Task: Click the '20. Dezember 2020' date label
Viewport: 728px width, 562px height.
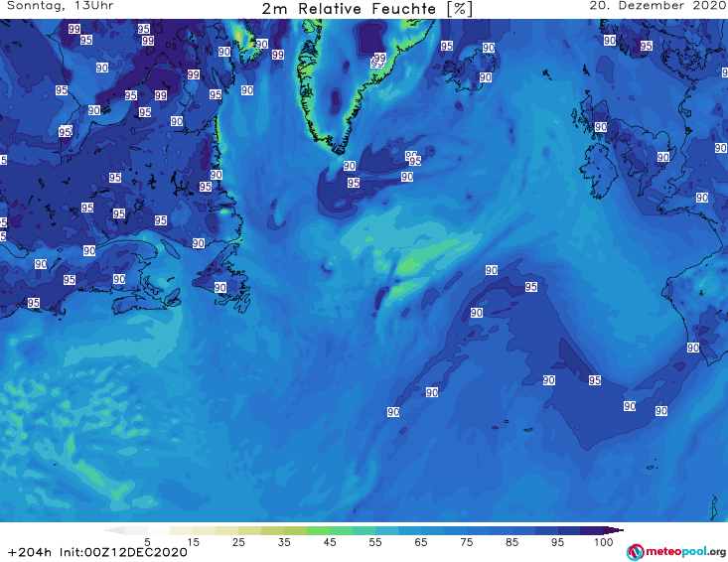Action: (656, 6)
